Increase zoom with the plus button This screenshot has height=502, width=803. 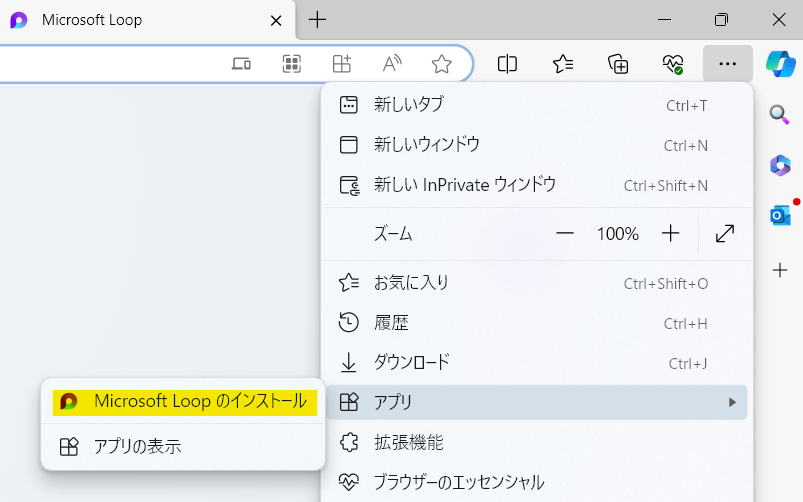670,234
